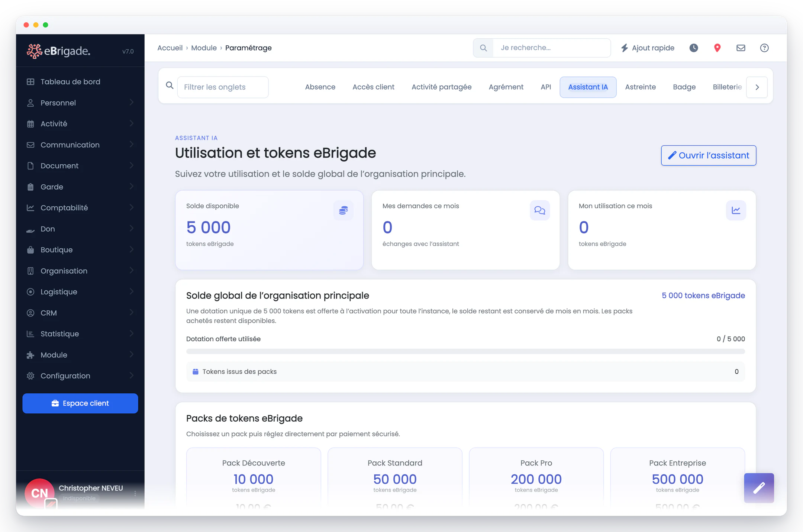Open user options next to Christopher NEVEU

135,493
